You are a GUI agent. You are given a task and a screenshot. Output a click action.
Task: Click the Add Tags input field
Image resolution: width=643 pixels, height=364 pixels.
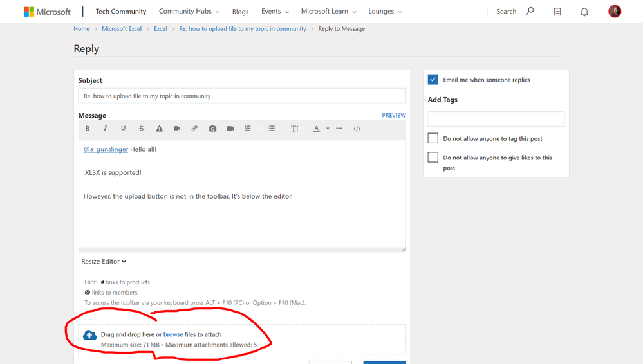(x=496, y=119)
